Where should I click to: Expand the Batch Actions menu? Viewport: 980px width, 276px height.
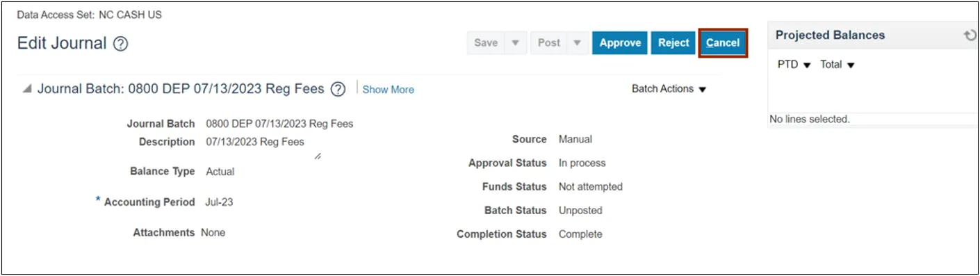click(669, 89)
